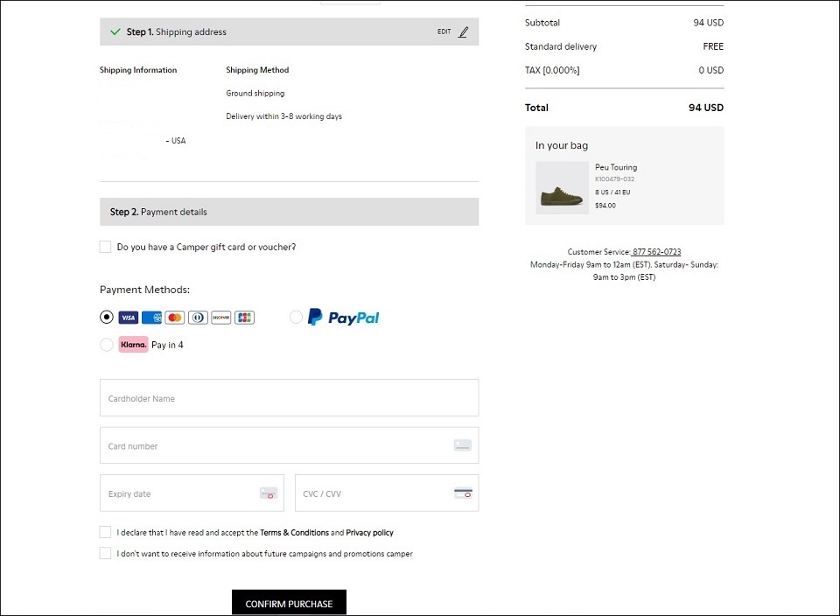This screenshot has width=840, height=616.
Task: Click the Cardholder Name field
Action: click(x=290, y=398)
